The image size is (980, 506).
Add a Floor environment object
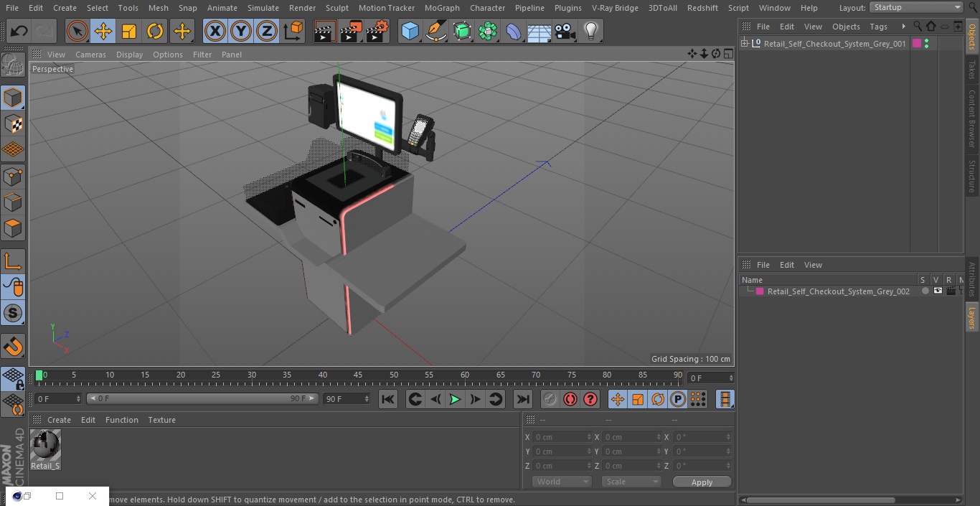point(540,32)
